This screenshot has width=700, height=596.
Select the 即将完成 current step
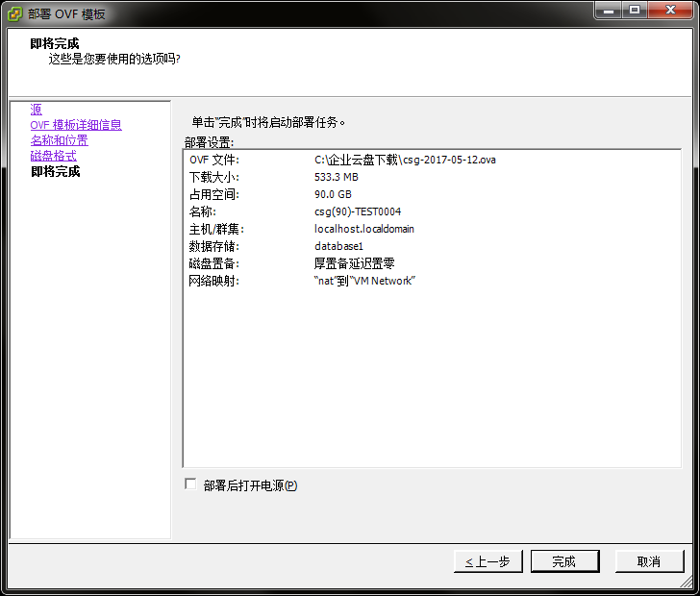click(x=56, y=171)
